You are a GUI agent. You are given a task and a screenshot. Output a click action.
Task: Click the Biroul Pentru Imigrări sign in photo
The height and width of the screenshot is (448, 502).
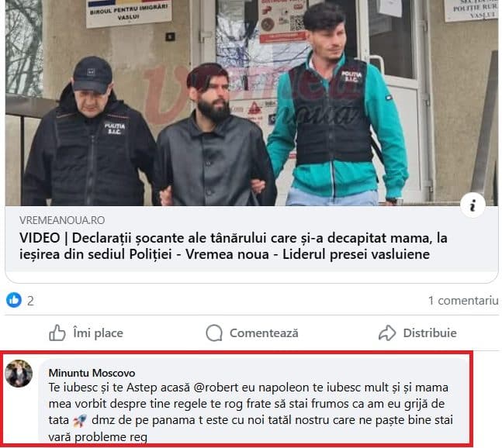129,13
